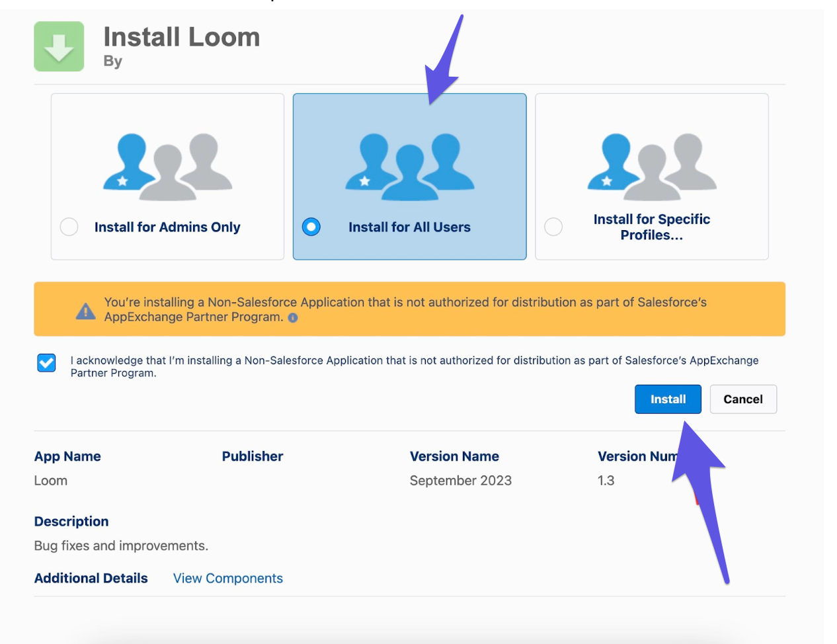Click the blue Install button
Viewport: 837px width, 644px height.
pos(668,399)
